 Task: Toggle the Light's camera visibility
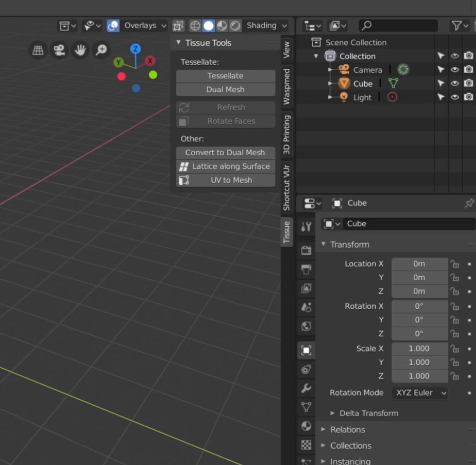point(468,97)
